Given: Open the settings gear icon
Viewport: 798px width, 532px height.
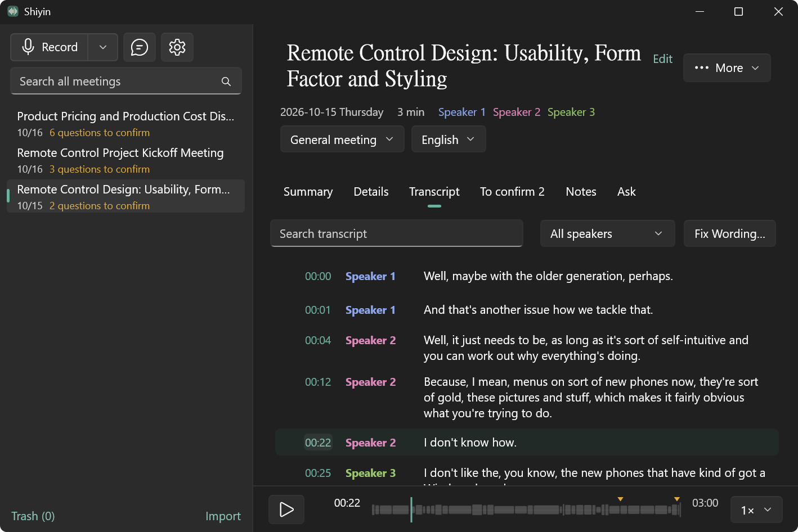Looking at the screenshot, I should pyautogui.click(x=177, y=47).
